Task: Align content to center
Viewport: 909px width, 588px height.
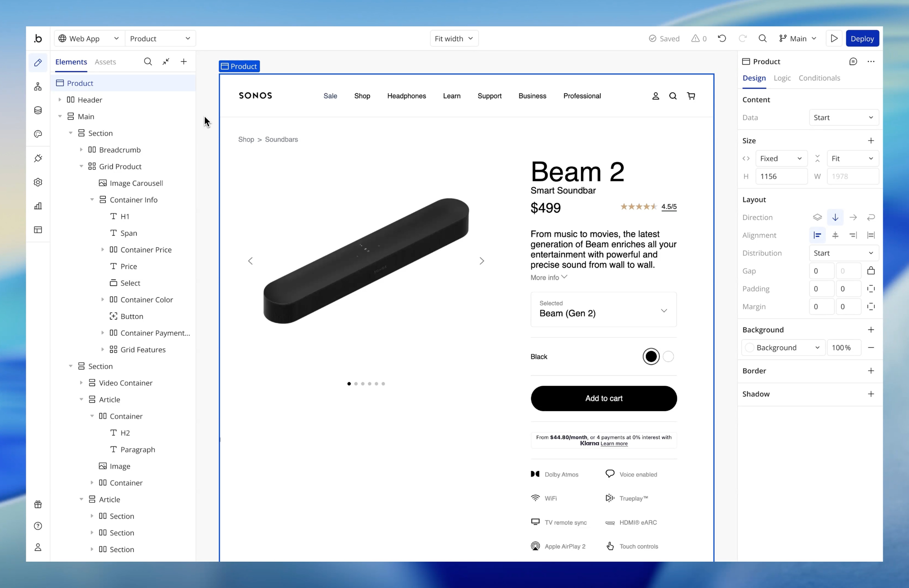Action: [835, 235]
